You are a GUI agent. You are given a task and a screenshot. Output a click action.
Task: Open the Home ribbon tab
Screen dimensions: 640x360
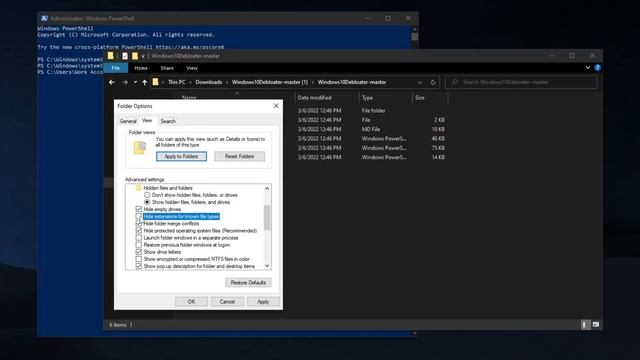[141, 68]
